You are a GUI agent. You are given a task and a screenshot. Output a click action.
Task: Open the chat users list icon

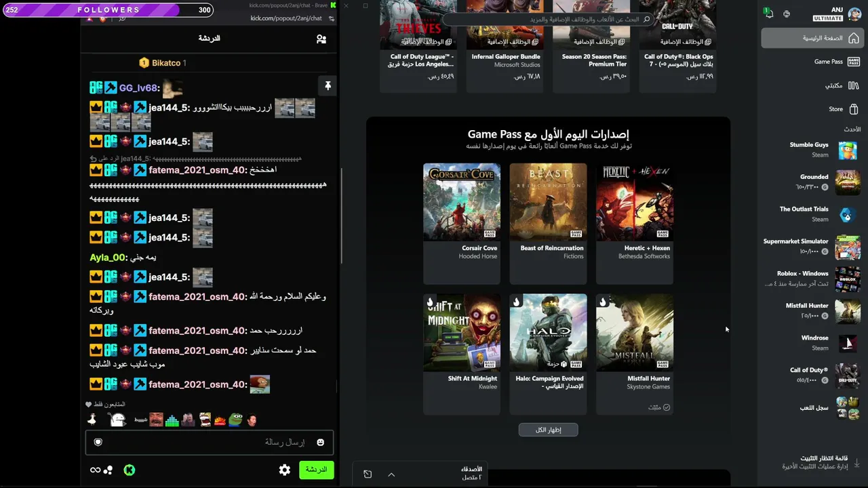coord(321,39)
